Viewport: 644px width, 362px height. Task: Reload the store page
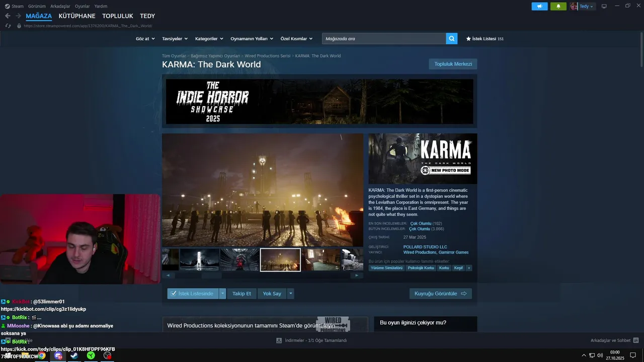point(8,26)
